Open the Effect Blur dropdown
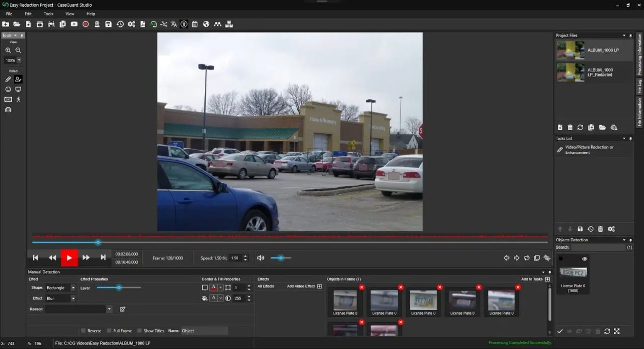 pyautogui.click(x=73, y=298)
